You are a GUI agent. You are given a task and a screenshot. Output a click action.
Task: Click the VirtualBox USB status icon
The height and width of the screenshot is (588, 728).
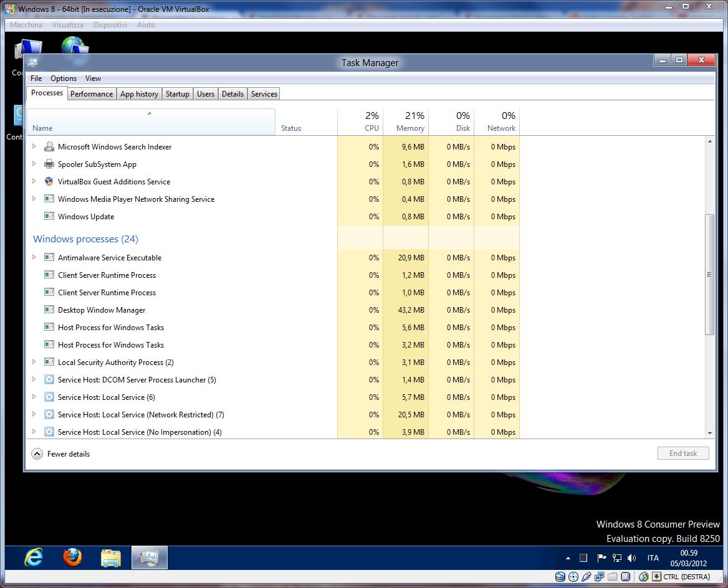(x=587, y=577)
